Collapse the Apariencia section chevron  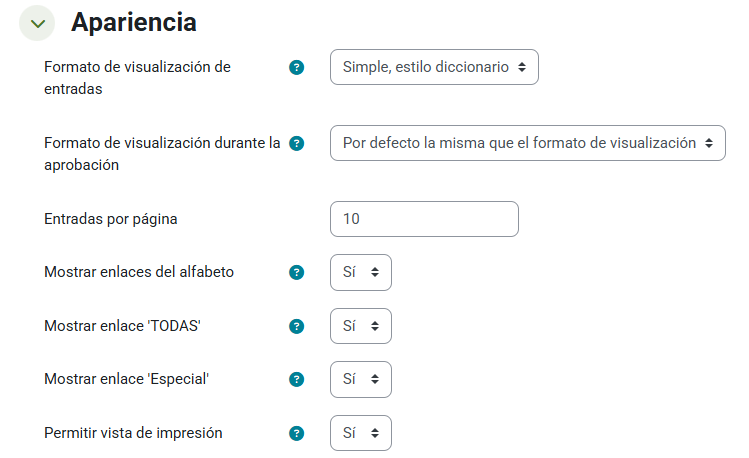[37, 23]
